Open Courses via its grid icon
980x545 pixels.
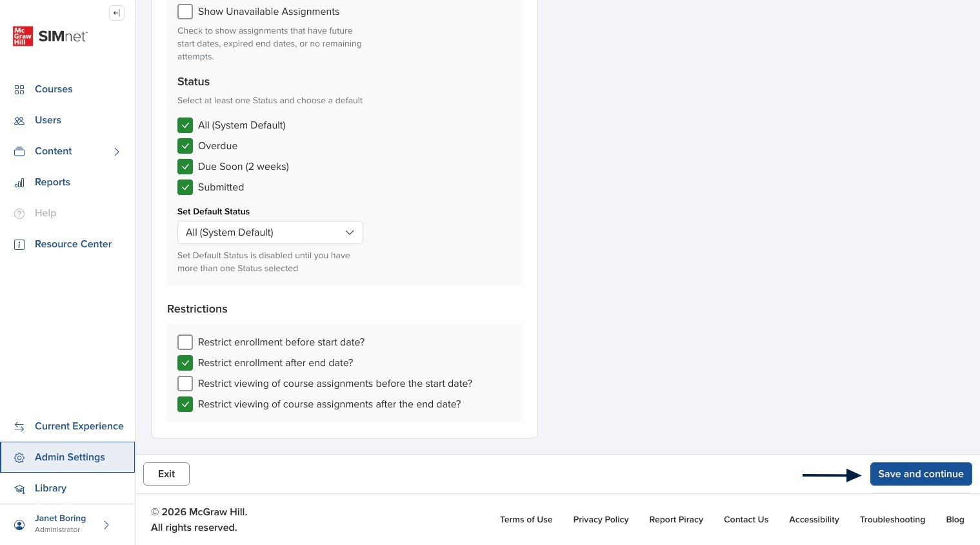pyautogui.click(x=19, y=90)
